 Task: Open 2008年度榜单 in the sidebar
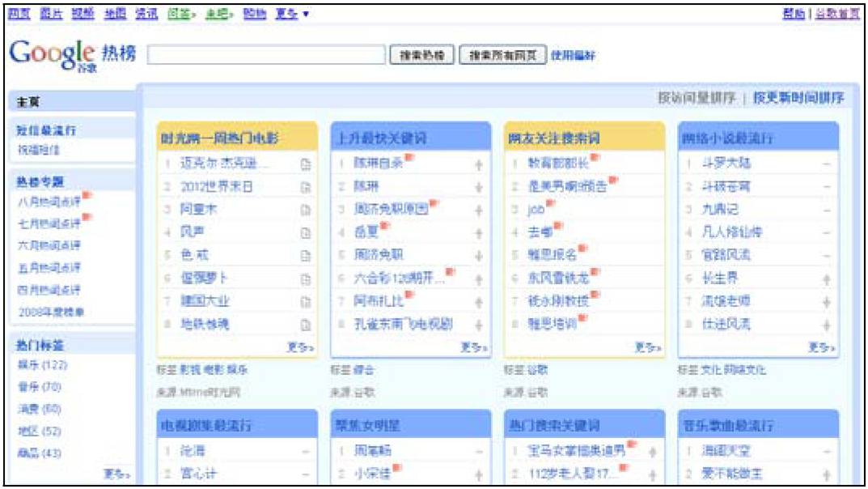51,312
